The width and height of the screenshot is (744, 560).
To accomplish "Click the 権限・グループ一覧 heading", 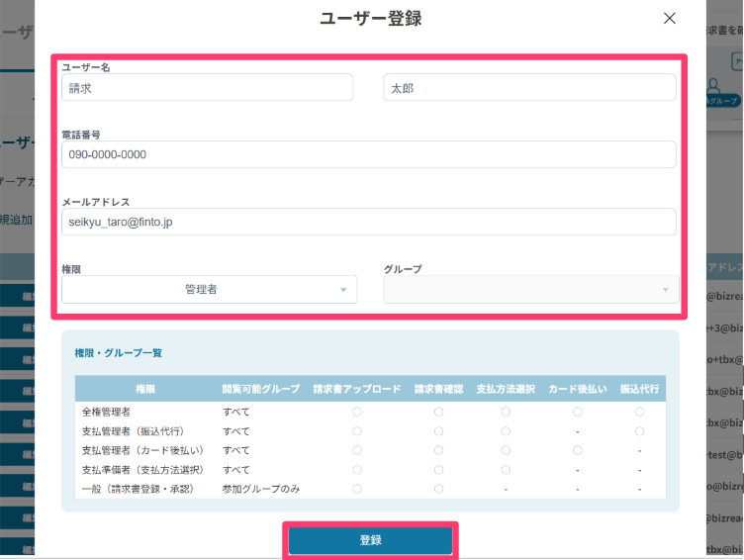I will 118,353.
